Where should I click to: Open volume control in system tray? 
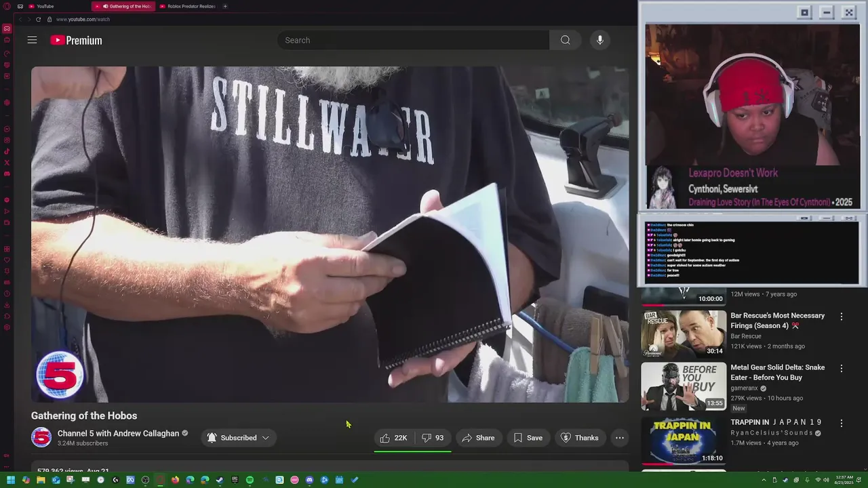tap(826, 480)
